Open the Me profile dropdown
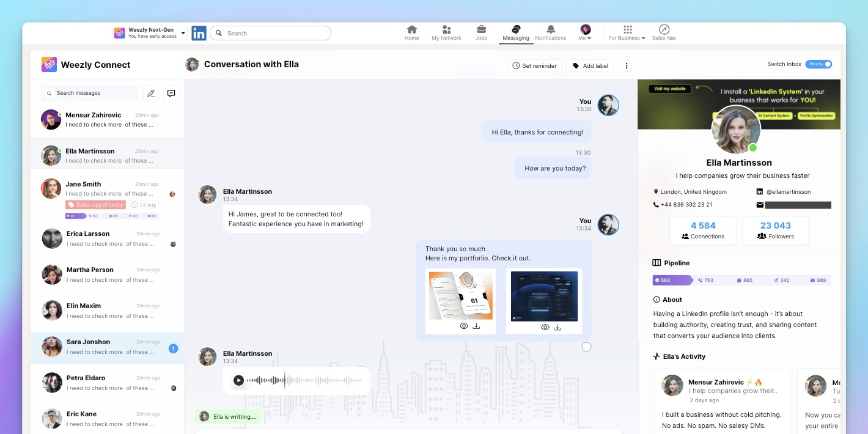This screenshot has height=434, width=868. pos(585,32)
